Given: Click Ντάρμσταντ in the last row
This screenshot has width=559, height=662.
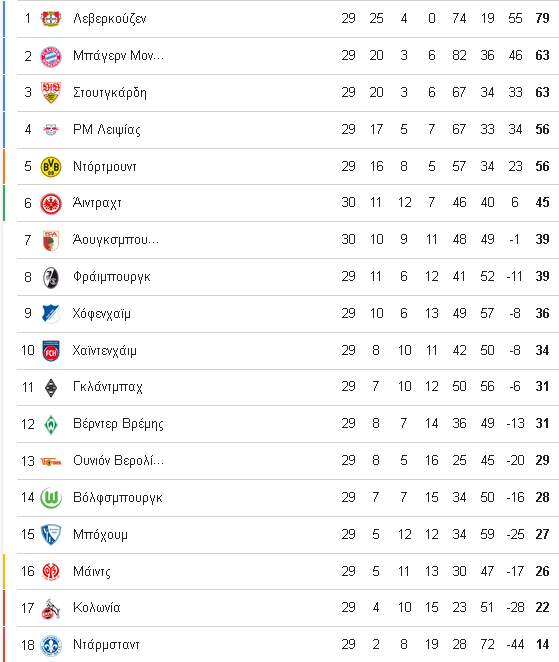Looking at the screenshot, I should point(106,644).
